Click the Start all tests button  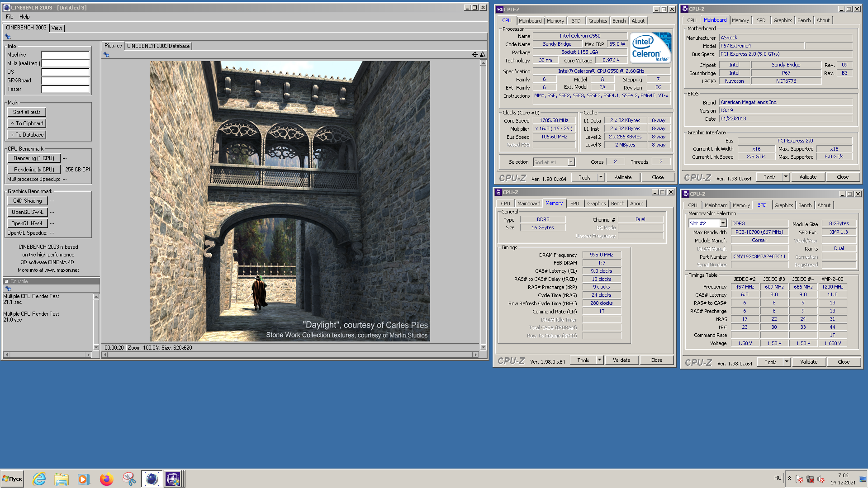tap(27, 112)
